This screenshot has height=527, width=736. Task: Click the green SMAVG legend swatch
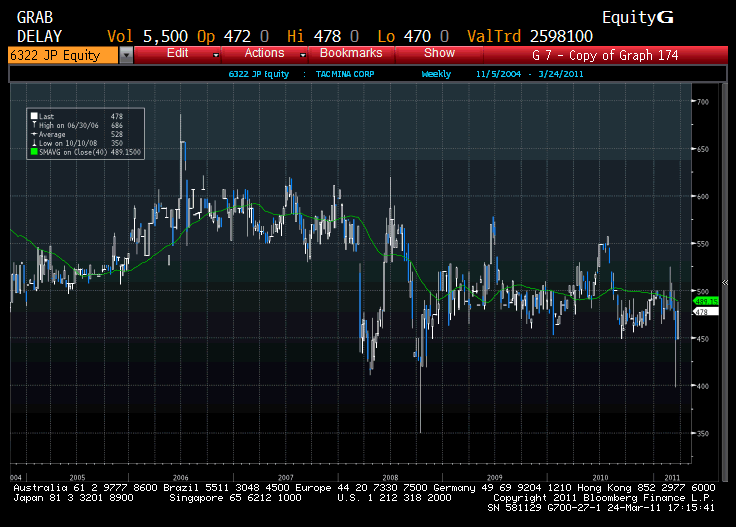[x=34, y=152]
